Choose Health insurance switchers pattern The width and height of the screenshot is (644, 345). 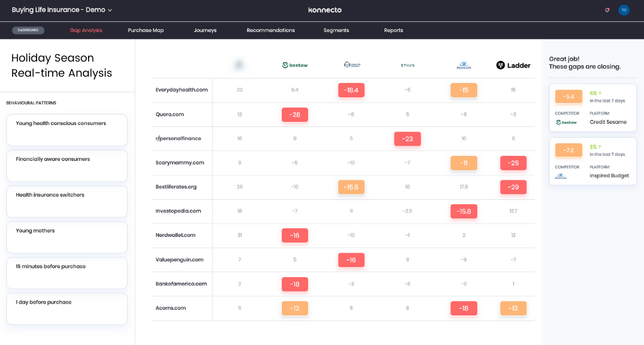[x=67, y=202]
